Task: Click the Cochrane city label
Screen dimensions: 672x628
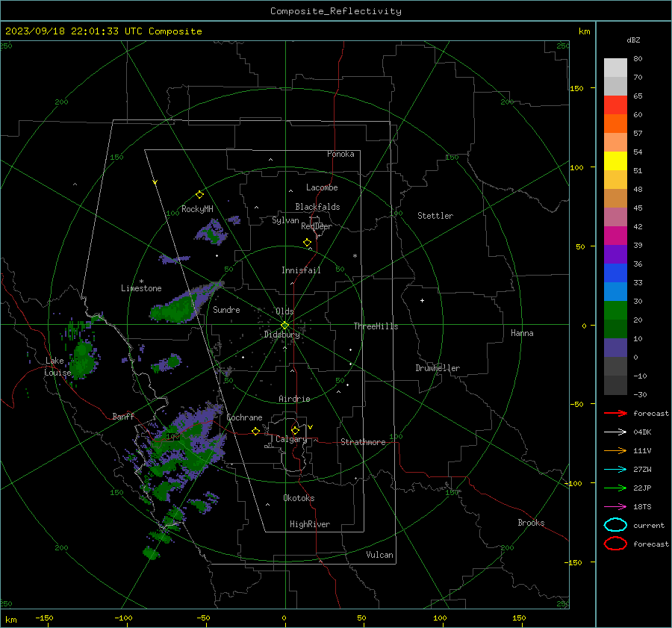Action: [244, 417]
